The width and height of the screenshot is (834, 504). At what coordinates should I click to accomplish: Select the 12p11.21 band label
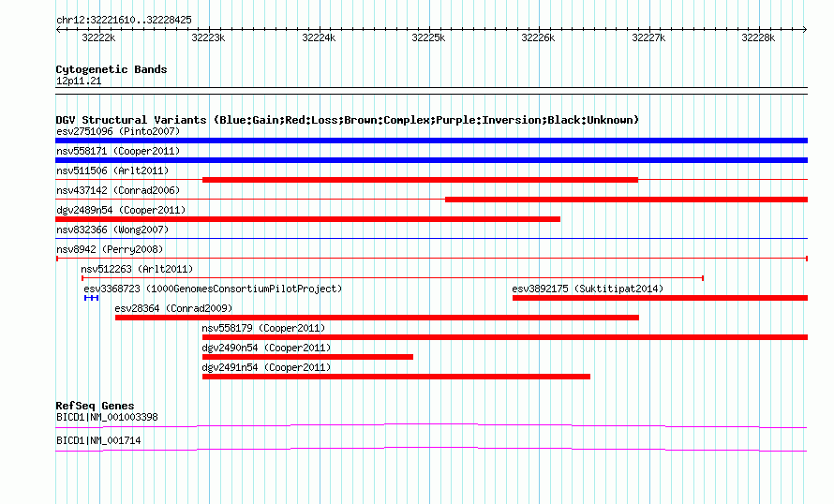pyautogui.click(x=79, y=81)
